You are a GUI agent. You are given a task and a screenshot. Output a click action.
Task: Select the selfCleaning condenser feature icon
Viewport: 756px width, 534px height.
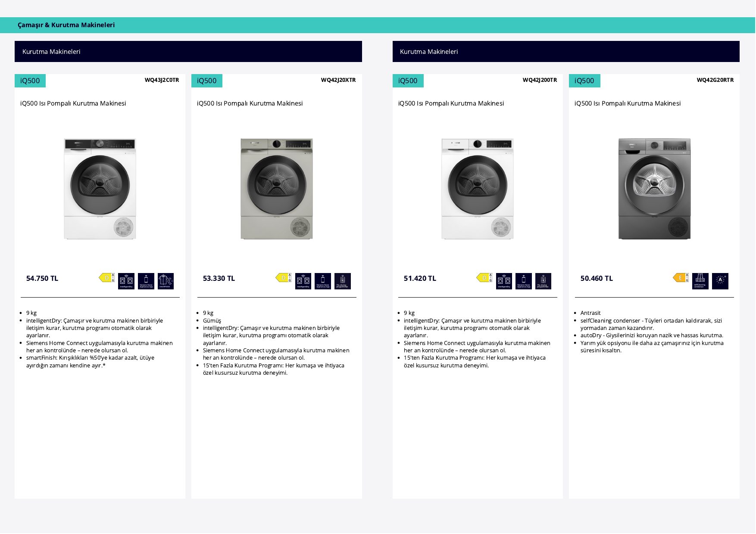pos(700,281)
